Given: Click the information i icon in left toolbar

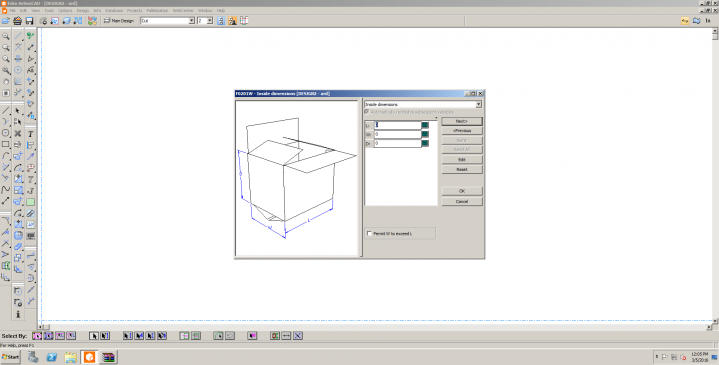Looking at the screenshot, I should coord(18,314).
